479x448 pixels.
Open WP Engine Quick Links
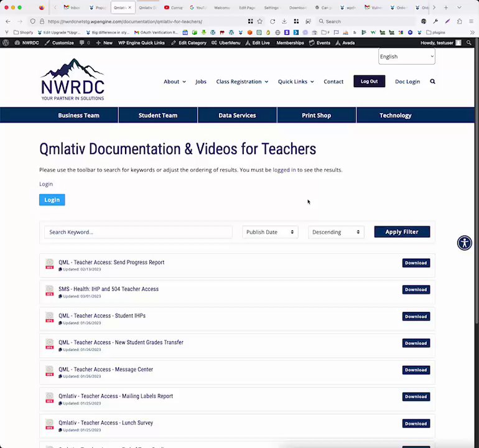[x=141, y=43]
